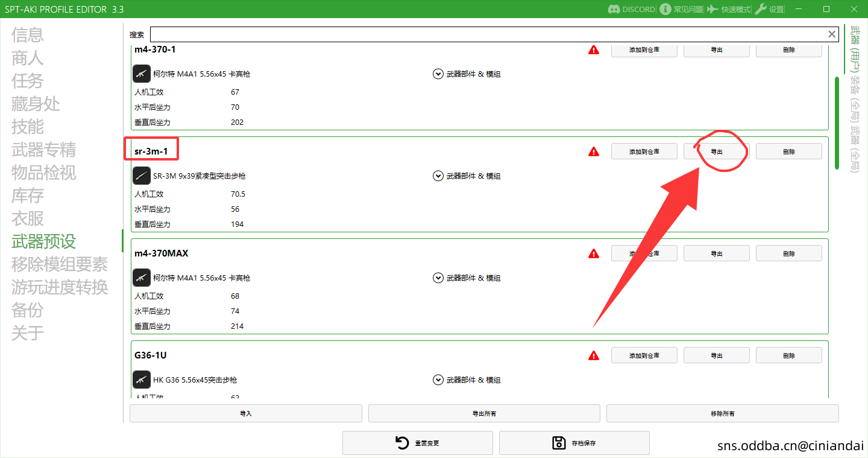Click the 垂直后坐力 value 214

pos(237,326)
